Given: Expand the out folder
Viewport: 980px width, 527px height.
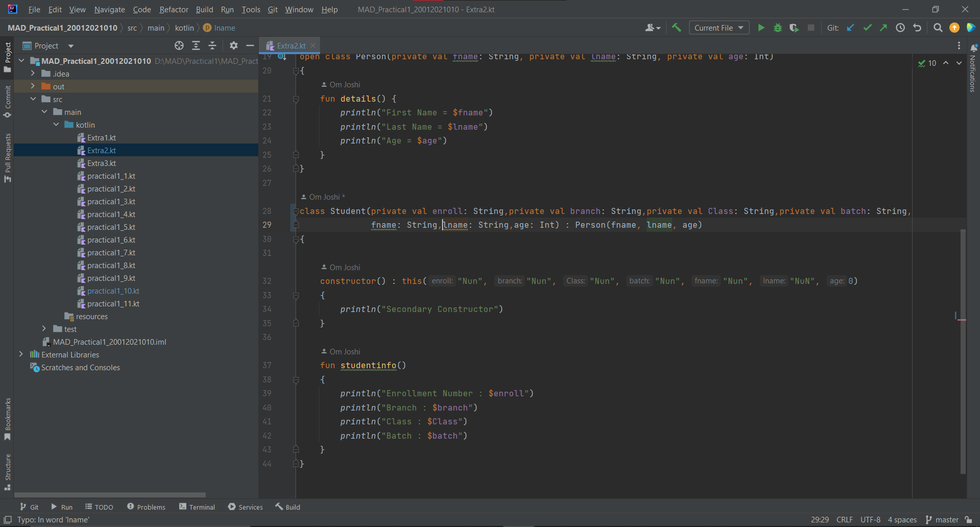Looking at the screenshot, I should pyautogui.click(x=33, y=86).
